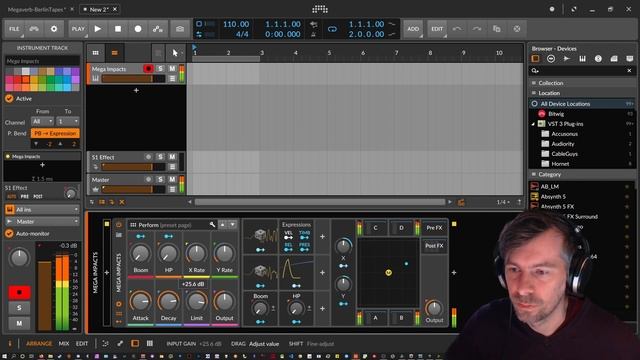
Task: Collapse the Category section in browser
Action: tap(582, 174)
